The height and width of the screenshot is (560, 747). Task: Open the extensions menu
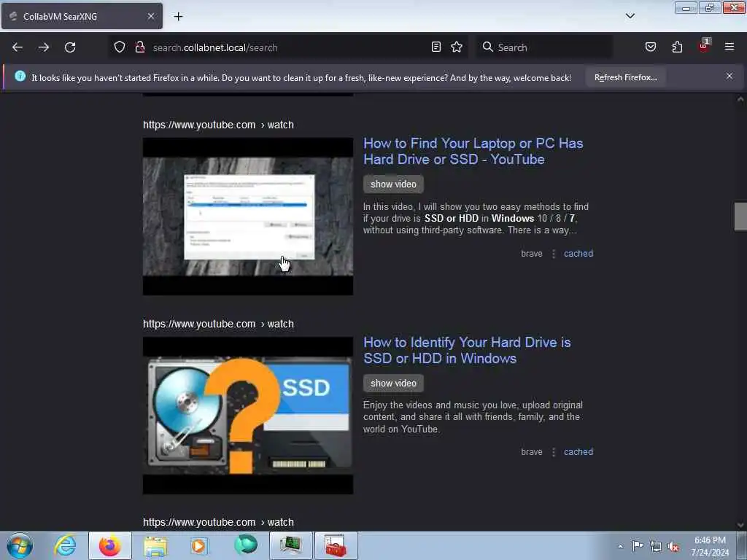[677, 47]
